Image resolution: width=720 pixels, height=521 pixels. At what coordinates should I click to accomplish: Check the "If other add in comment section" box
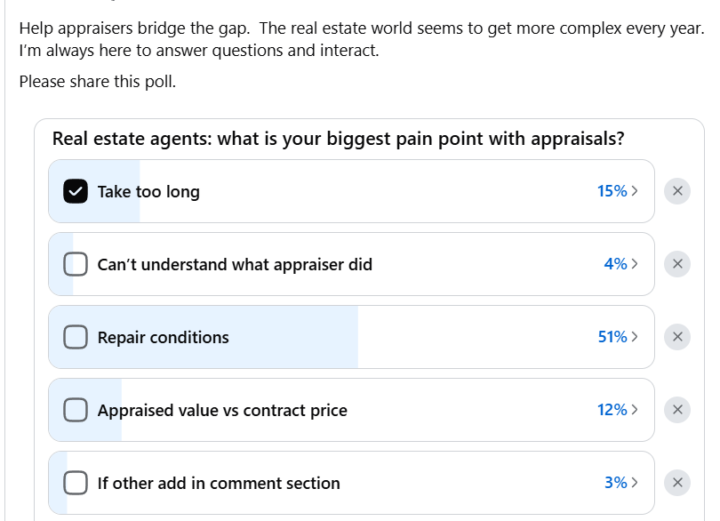point(76,483)
